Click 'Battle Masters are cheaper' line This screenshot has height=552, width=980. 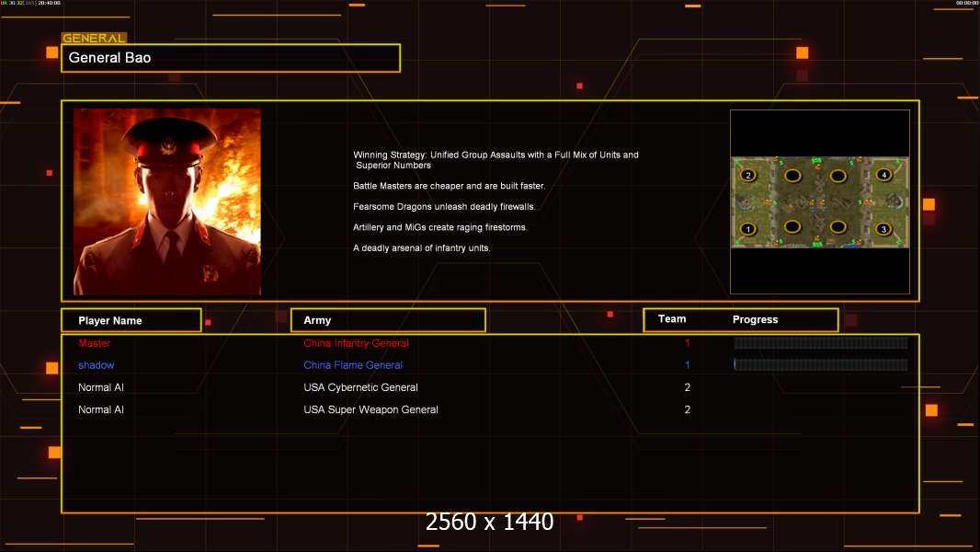pyautogui.click(x=449, y=186)
